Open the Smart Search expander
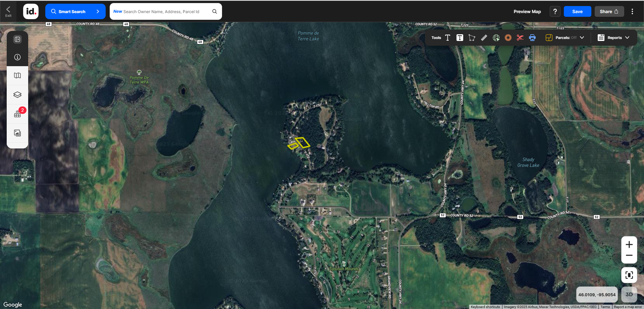This screenshot has height=309, width=644. (x=75, y=11)
